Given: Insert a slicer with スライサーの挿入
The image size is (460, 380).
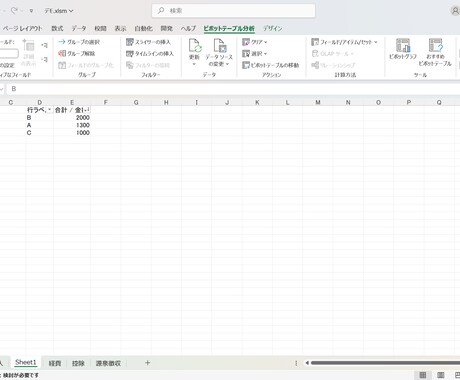Looking at the screenshot, I should point(148,42).
